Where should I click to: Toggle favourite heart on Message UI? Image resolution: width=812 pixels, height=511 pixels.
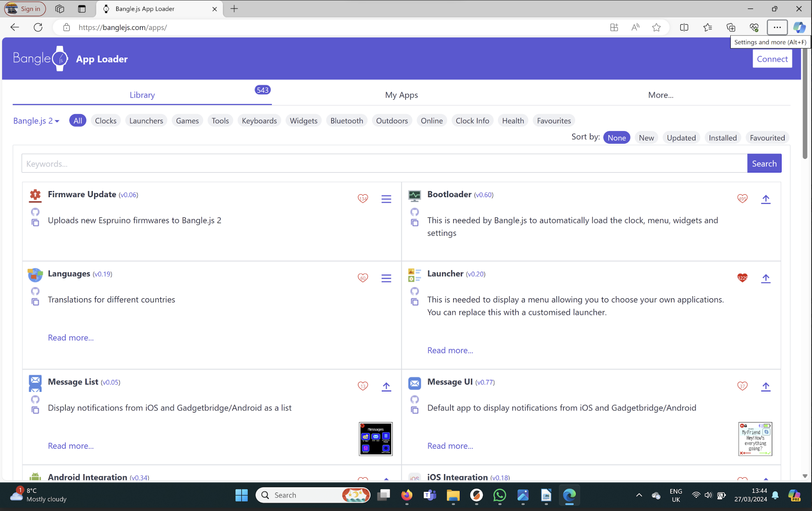point(742,386)
